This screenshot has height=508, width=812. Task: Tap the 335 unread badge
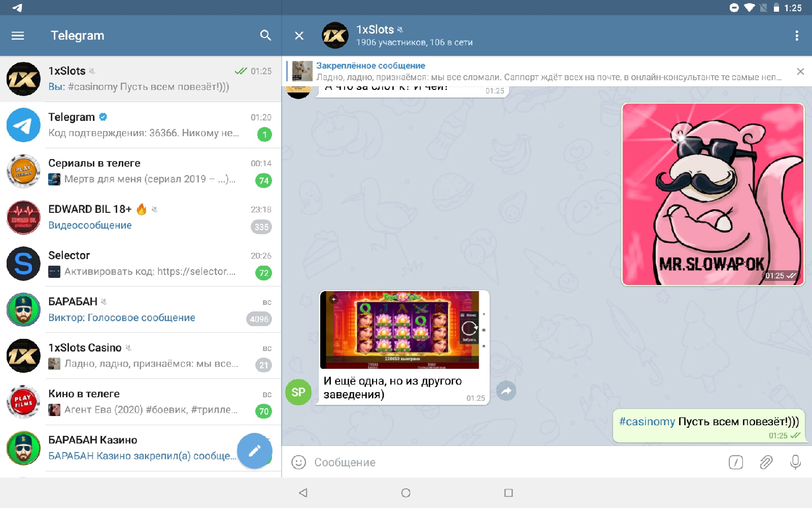tap(261, 227)
